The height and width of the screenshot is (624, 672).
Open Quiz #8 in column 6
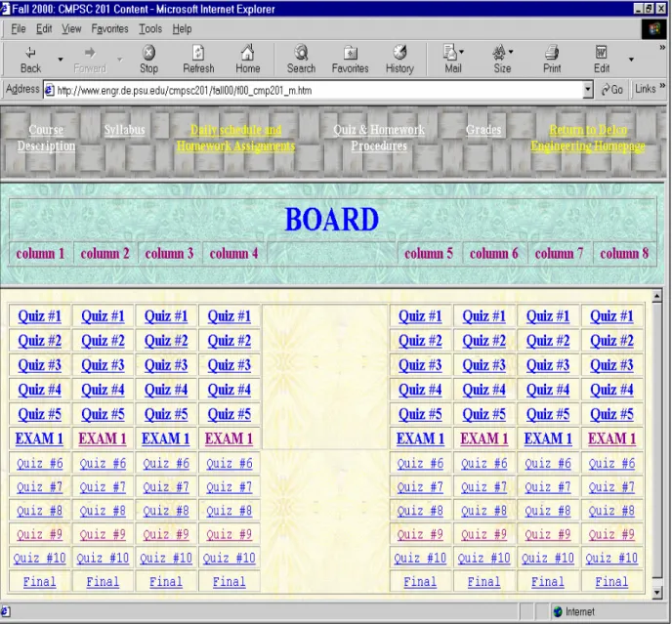(x=484, y=511)
